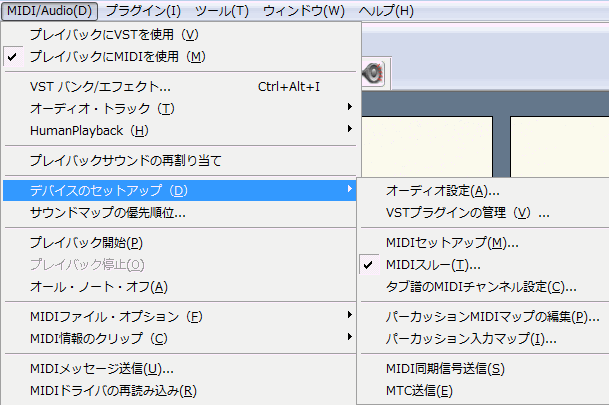Image resolution: width=609 pixels, height=405 pixels.
Task: Open VST バンク/エフェクト... dialog
Action: point(179,86)
